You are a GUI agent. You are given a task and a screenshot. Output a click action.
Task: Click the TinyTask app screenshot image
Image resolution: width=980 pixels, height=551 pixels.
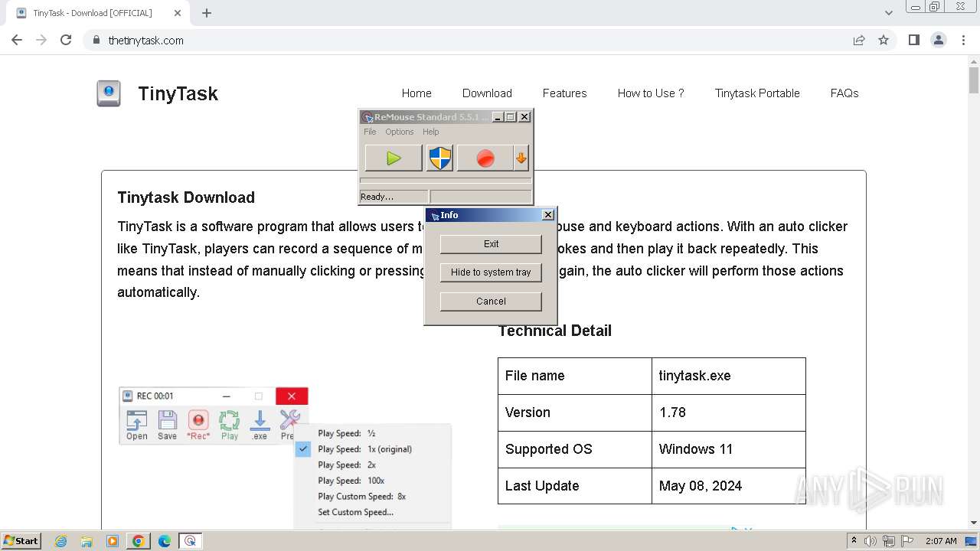285,458
